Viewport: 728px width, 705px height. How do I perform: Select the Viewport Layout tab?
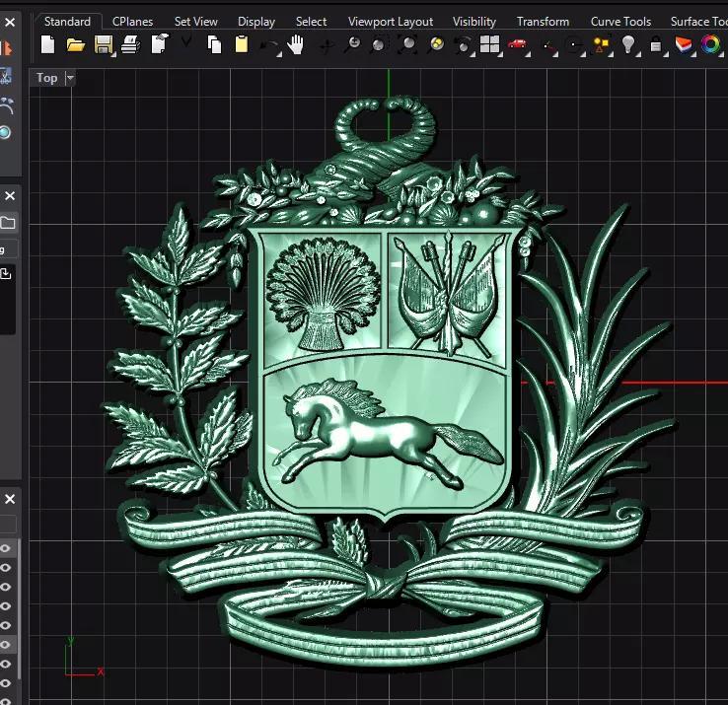click(390, 21)
